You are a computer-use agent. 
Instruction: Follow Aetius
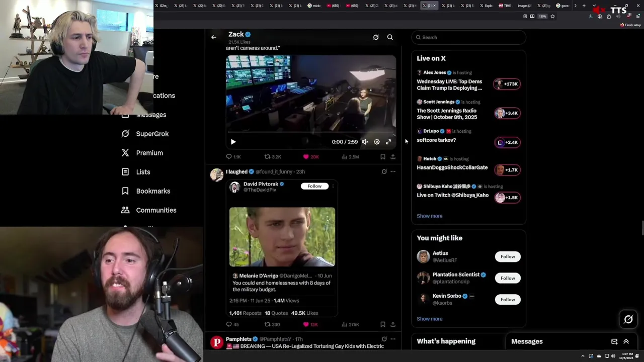point(508,256)
